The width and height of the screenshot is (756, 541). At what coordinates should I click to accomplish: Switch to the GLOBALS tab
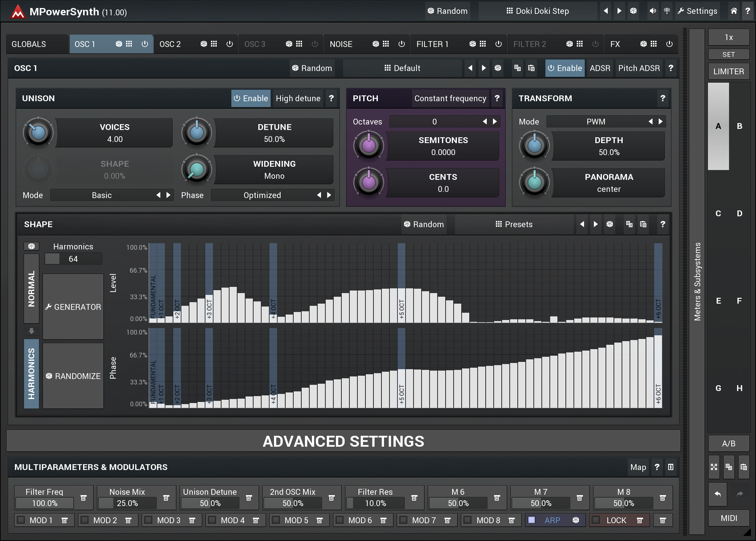(28, 44)
